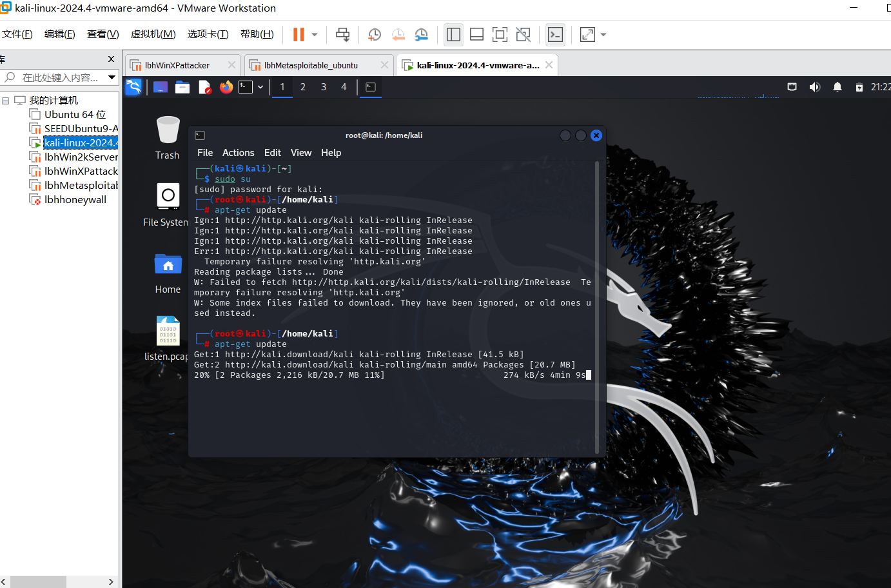This screenshot has width=891, height=588.
Task: Open the terminal Actions menu
Action: (239, 153)
